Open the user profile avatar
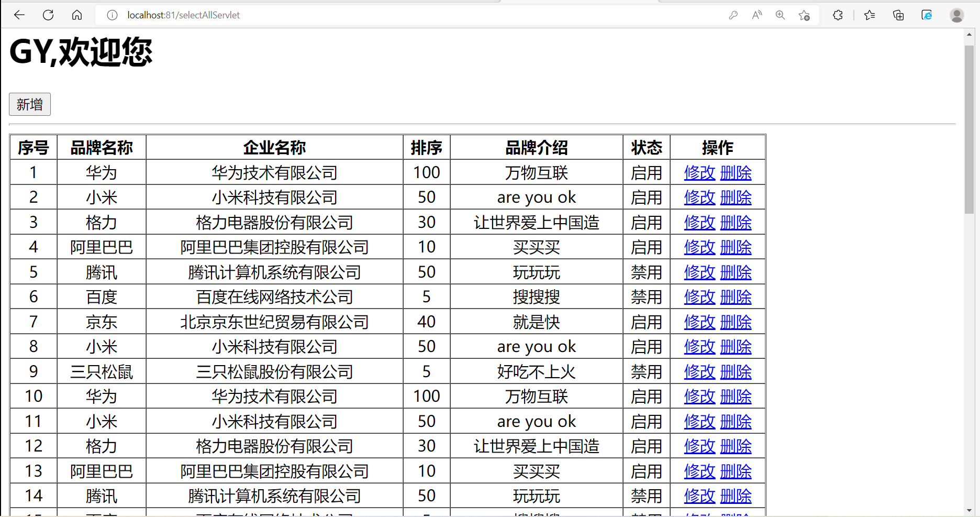 (957, 15)
